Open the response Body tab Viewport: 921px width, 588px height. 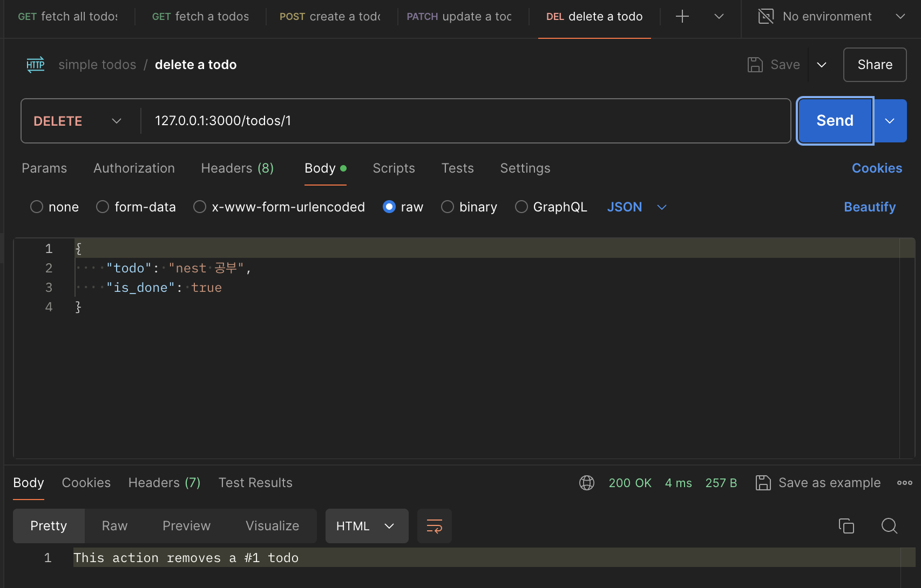tap(29, 483)
